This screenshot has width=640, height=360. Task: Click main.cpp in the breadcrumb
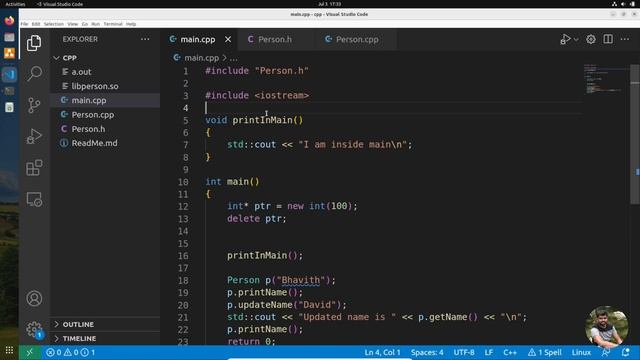tap(202, 58)
